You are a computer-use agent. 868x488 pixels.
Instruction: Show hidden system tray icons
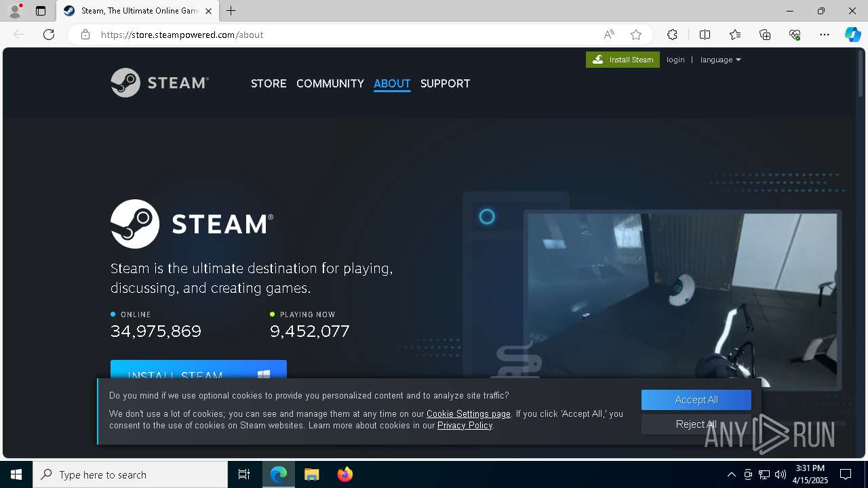click(x=731, y=474)
